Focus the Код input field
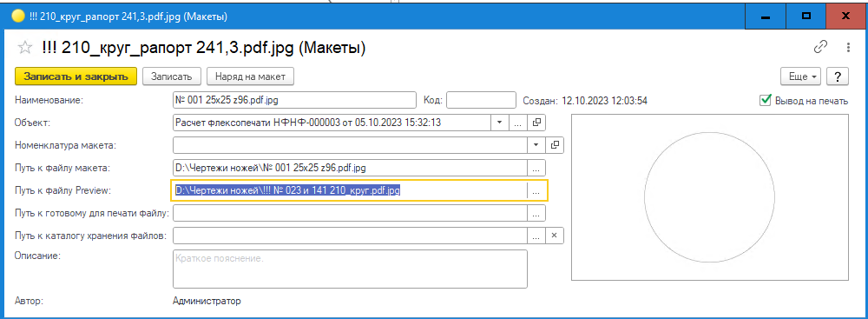 (x=481, y=101)
